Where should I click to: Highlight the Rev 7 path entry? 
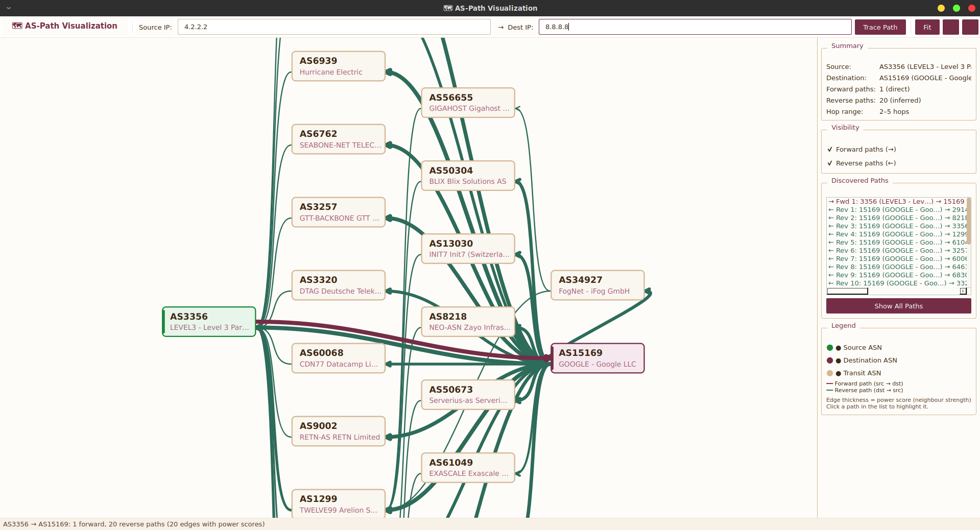pos(896,259)
